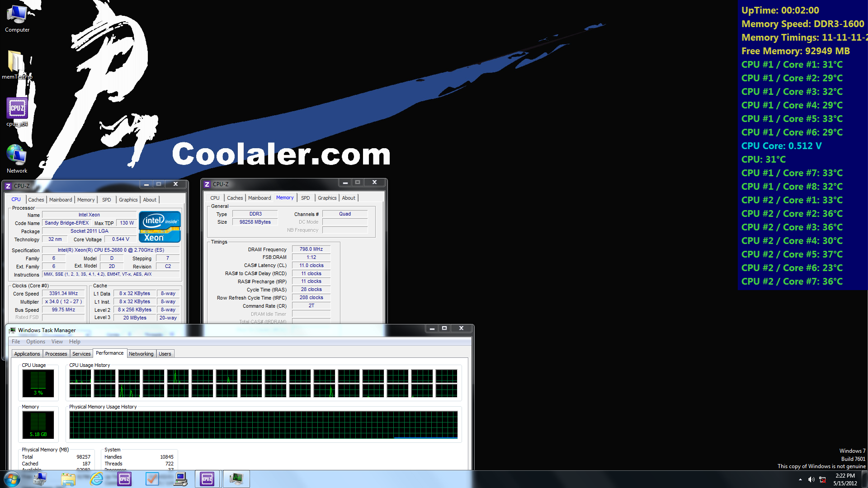Click the Core Voltage value 0.544 V
This screenshot has width=868, height=488.
(x=121, y=239)
